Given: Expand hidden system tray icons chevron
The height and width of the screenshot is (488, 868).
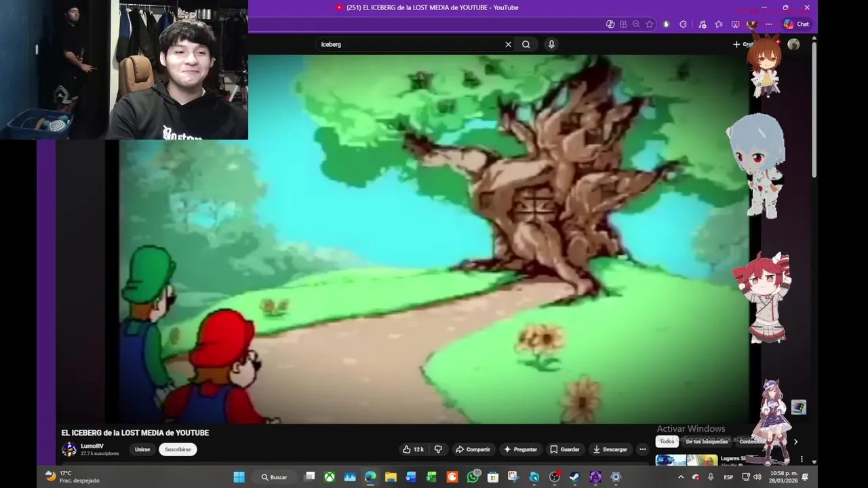Looking at the screenshot, I should click(681, 477).
